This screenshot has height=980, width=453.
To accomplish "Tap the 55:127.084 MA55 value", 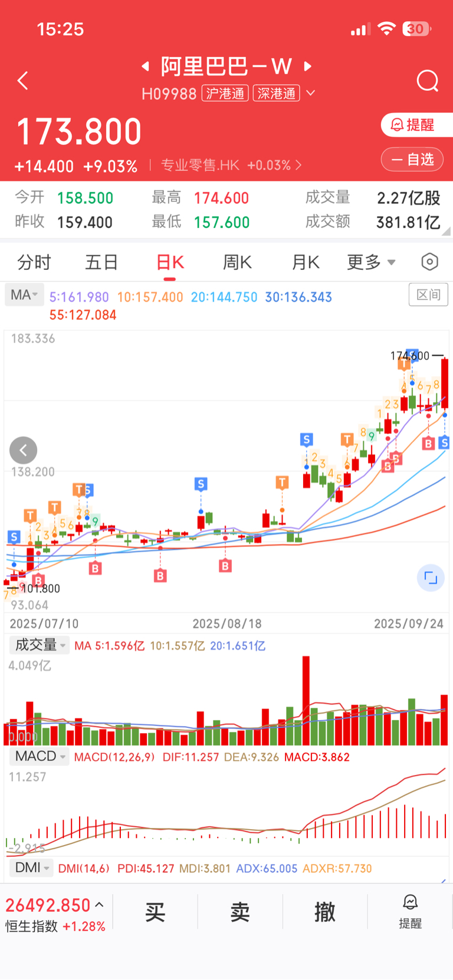I will (83, 315).
